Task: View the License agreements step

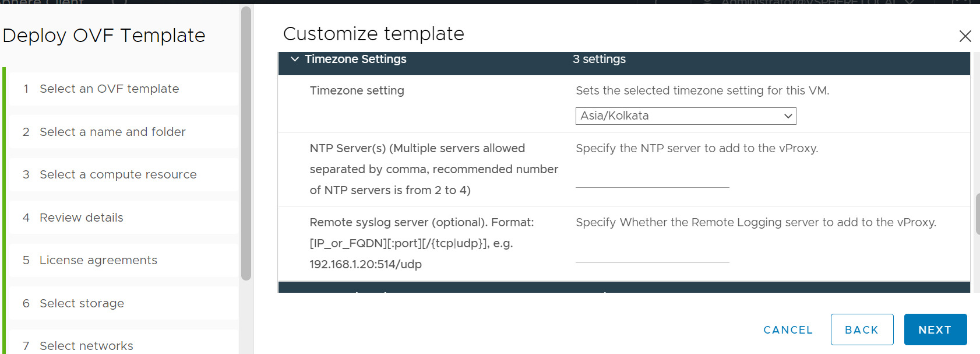Action: pos(98,260)
